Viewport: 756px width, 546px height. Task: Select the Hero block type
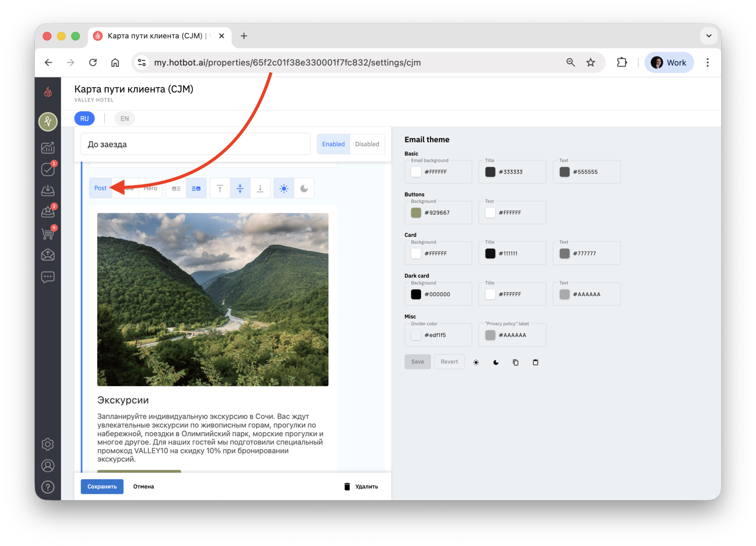[151, 188]
